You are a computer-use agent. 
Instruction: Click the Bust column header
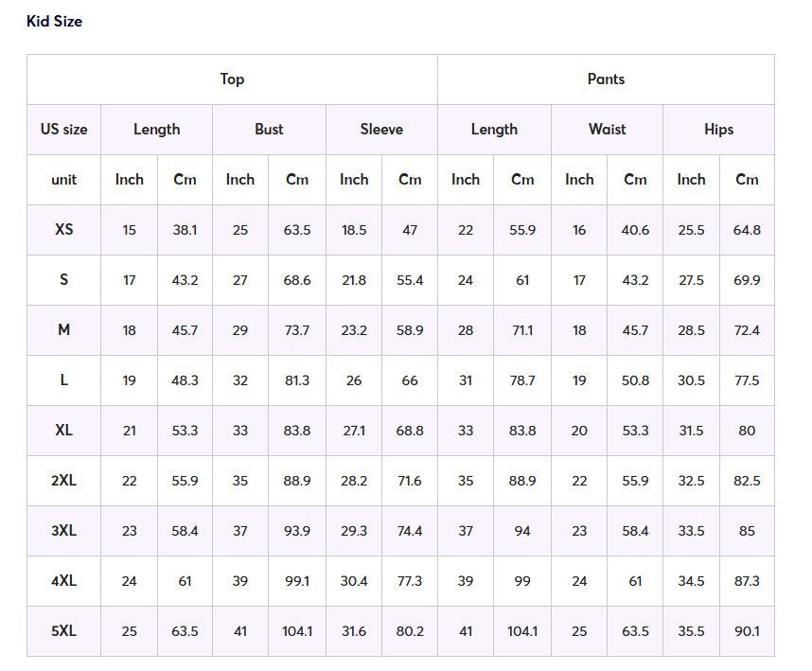(269, 130)
